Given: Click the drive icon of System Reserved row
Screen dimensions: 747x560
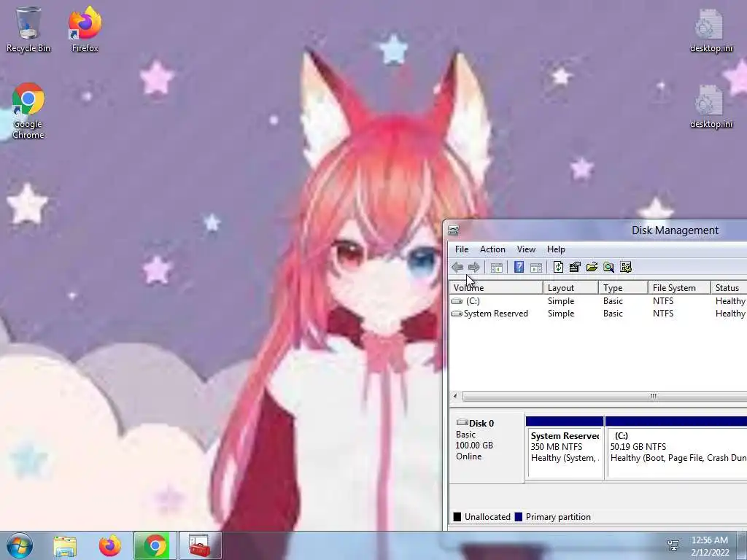Looking at the screenshot, I should click(457, 314).
